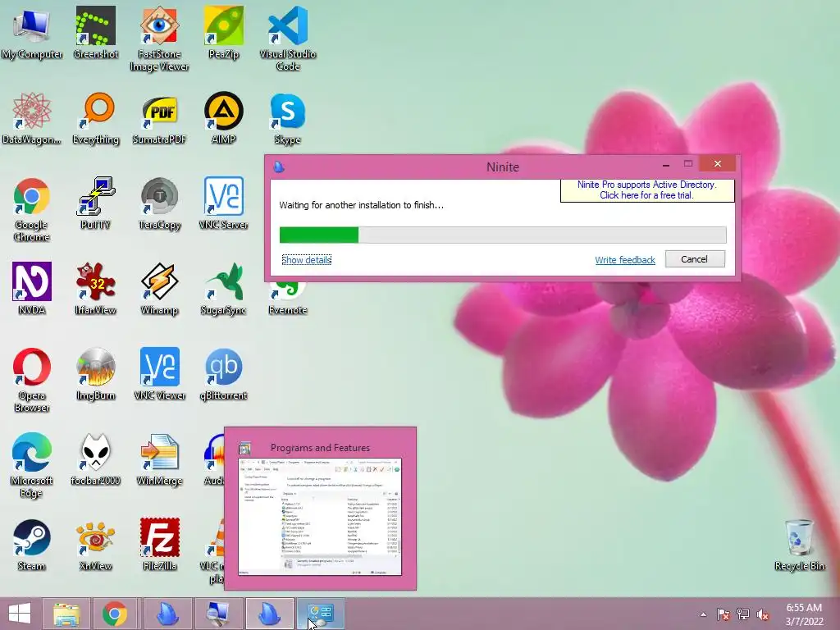Click the Ninite installation progress bar
840x630 pixels.
tap(503, 235)
